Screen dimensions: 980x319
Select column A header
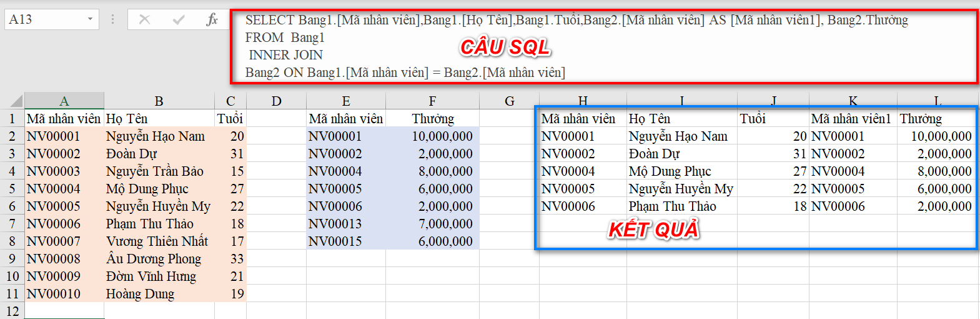(64, 101)
